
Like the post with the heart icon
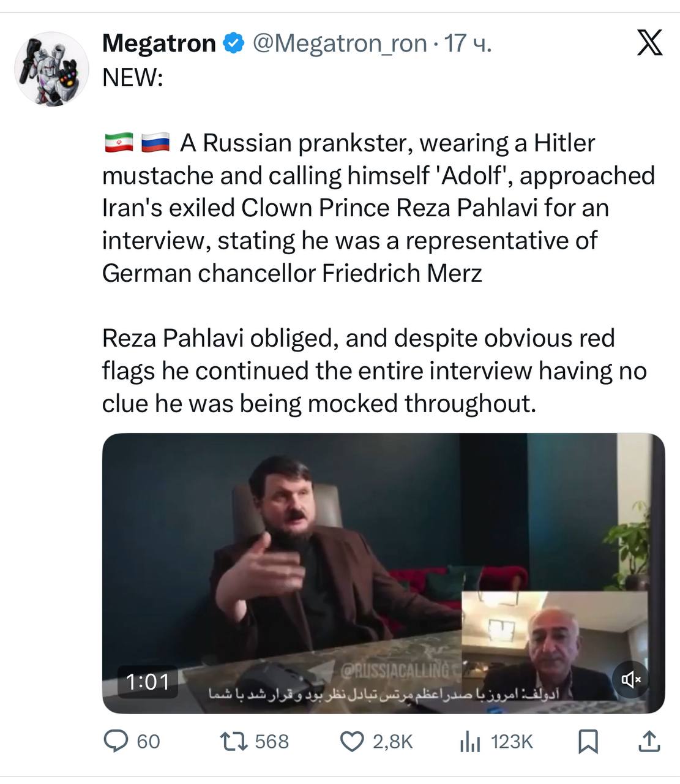pos(351,742)
